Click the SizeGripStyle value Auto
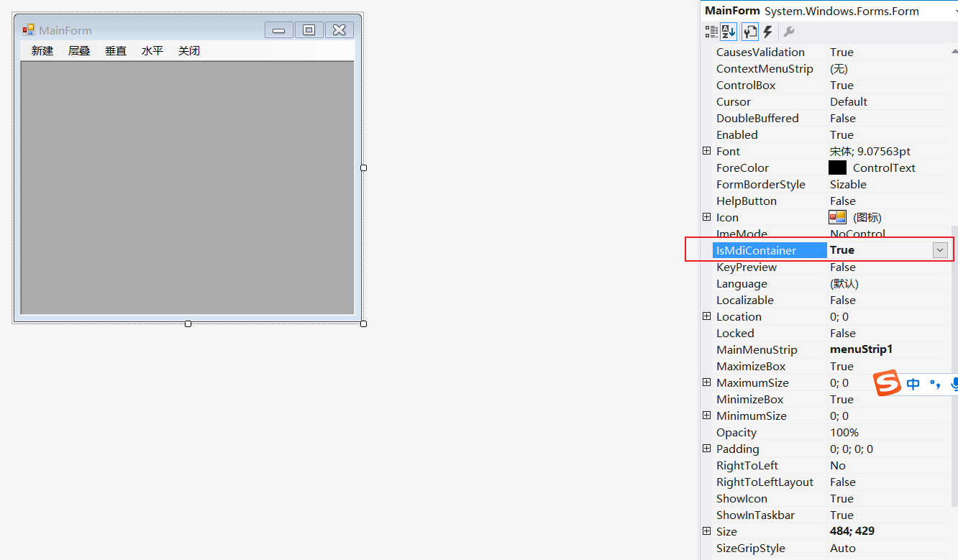Image resolution: width=958 pixels, height=560 pixels. click(843, 548)
